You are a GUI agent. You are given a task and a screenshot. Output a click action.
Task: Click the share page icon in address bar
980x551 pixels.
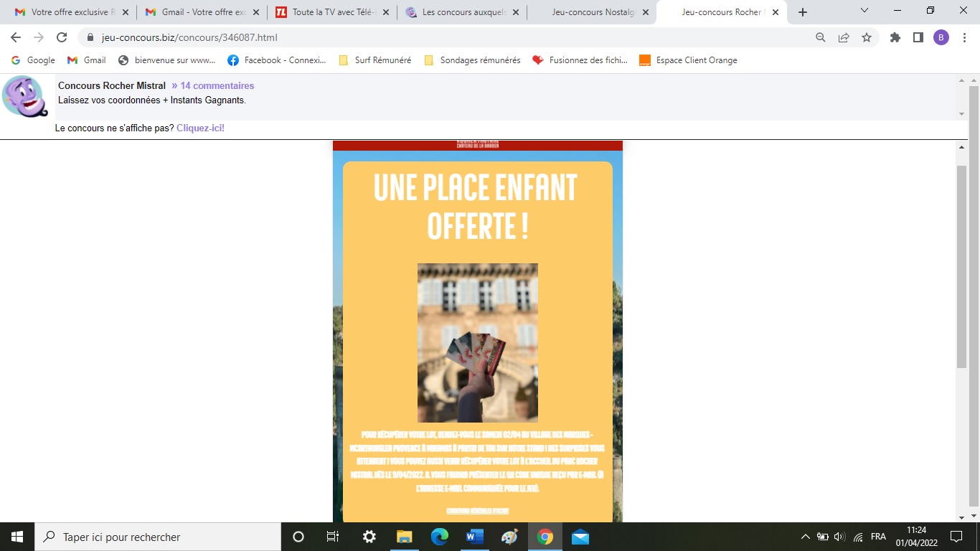tap(844, 37)
